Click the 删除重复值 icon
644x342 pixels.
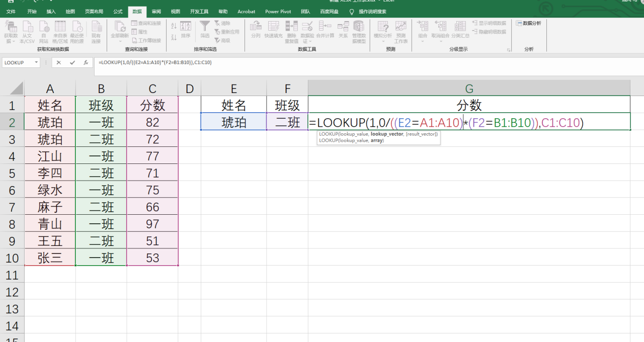click(x=291, y=27)
